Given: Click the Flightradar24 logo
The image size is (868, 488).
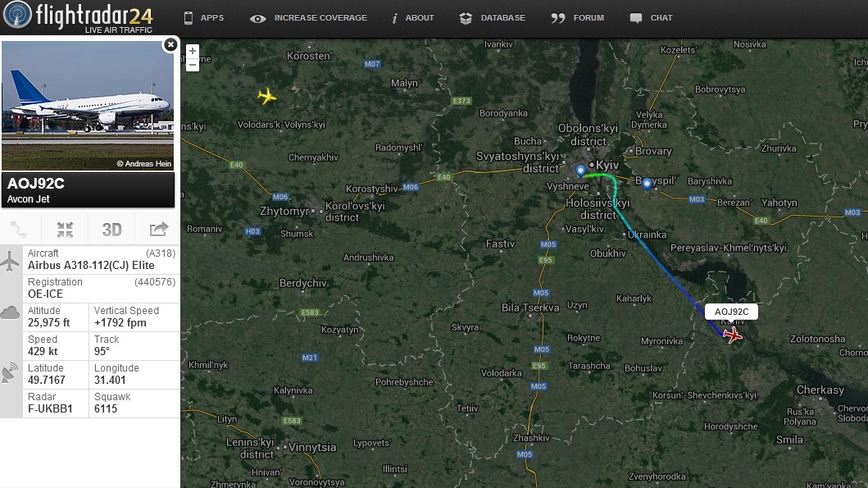Looking at the screenshot, I should pyautogui.click(x=79, y=16).
